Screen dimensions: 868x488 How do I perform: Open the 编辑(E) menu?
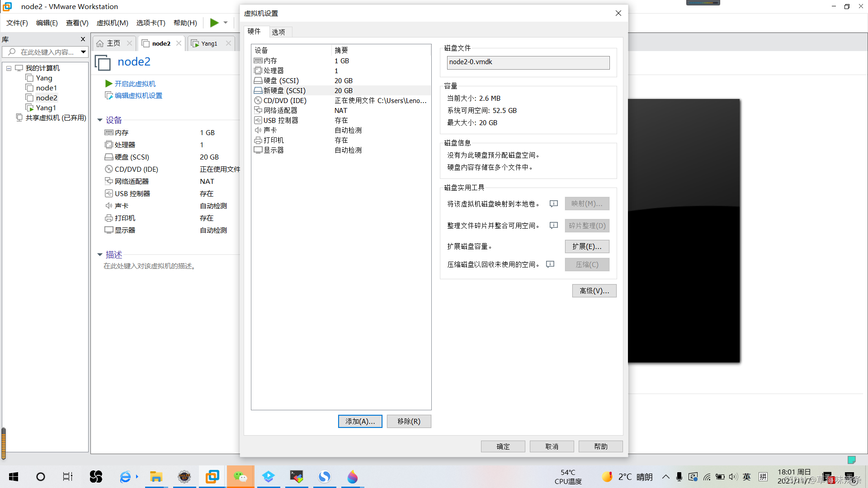pos(47,23)
